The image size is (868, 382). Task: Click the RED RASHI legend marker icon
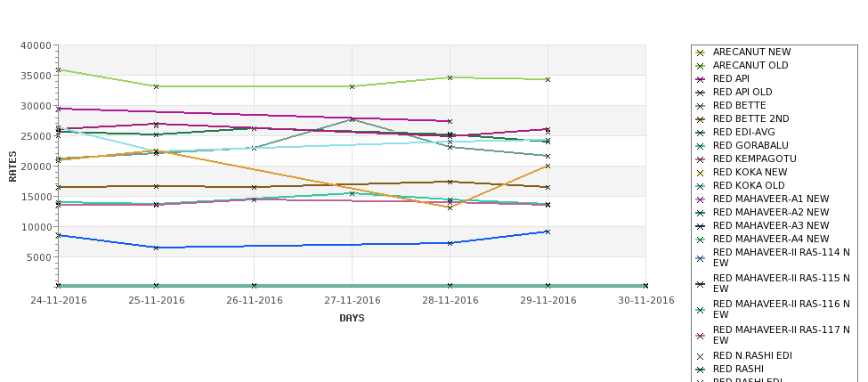click(700, 370)
